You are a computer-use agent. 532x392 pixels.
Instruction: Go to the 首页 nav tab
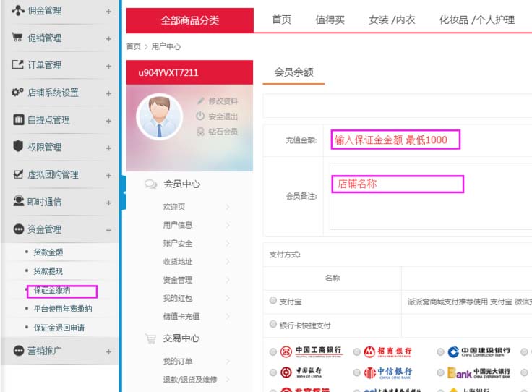click(282, 20)
